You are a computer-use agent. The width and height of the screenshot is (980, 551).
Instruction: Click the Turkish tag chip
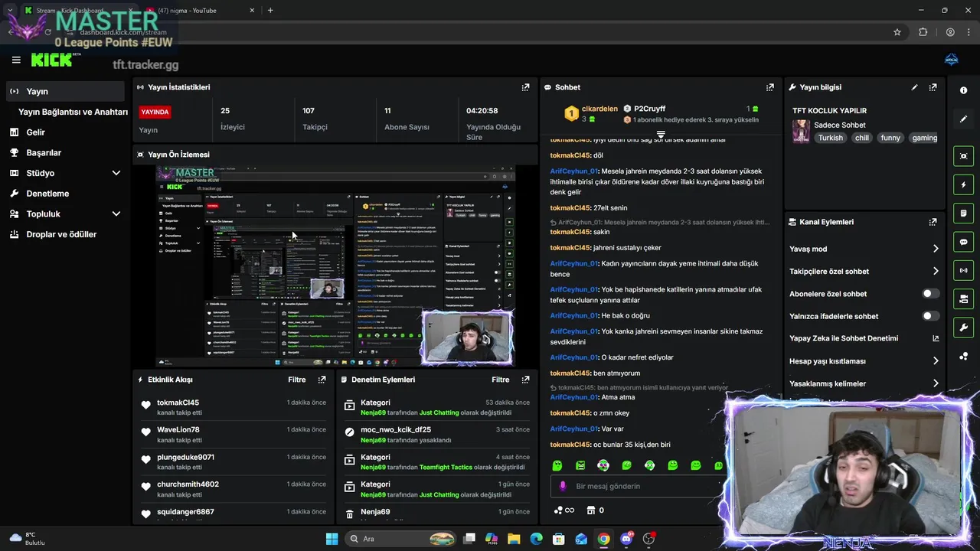[830, 138]
